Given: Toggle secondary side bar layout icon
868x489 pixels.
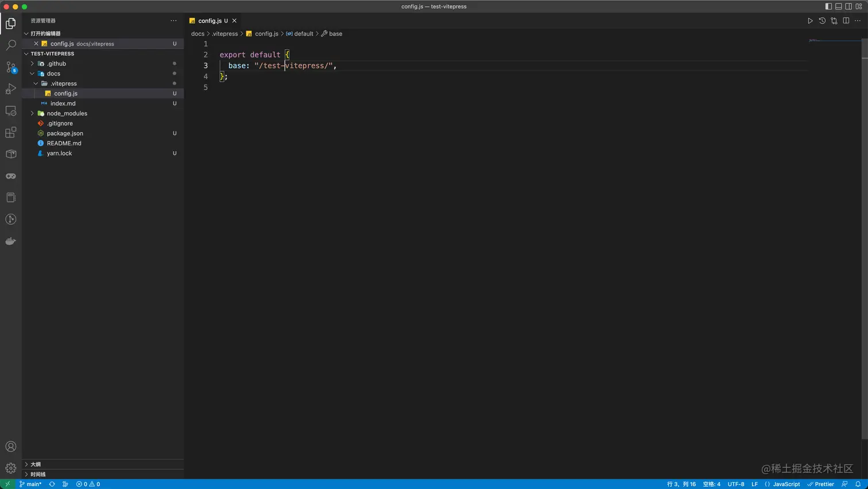Looking at the screenshot, I should coord(848,6).
